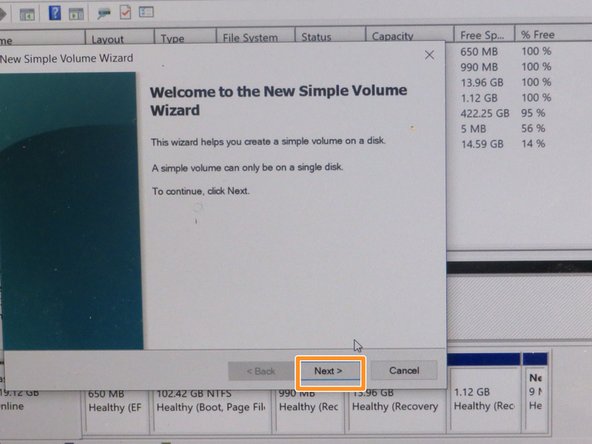Screen dimensions: 592x444
Task: Toggle the Show/Hide Console Tree icon
Action: click(27, 15)
